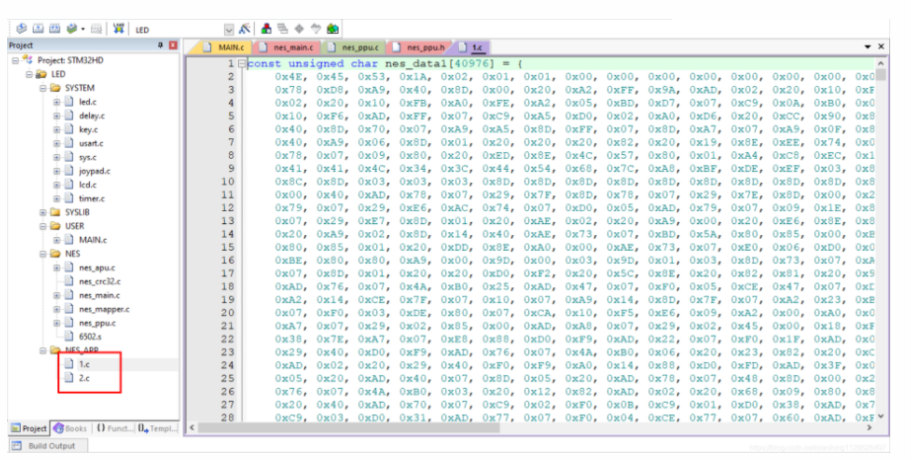Image resolution: width=911 pixels, height=460 pixels.
Task: Select sys.c in project tree
Action: [88, 157]
